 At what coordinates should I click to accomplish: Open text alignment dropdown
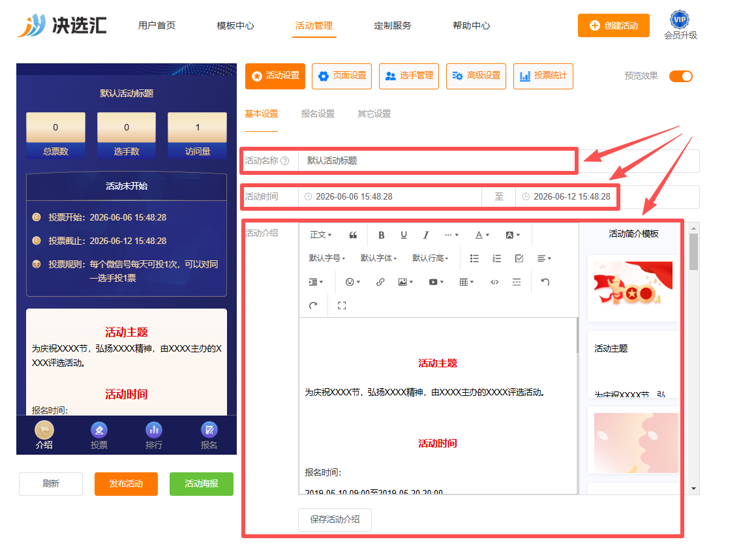pos(545,258)
